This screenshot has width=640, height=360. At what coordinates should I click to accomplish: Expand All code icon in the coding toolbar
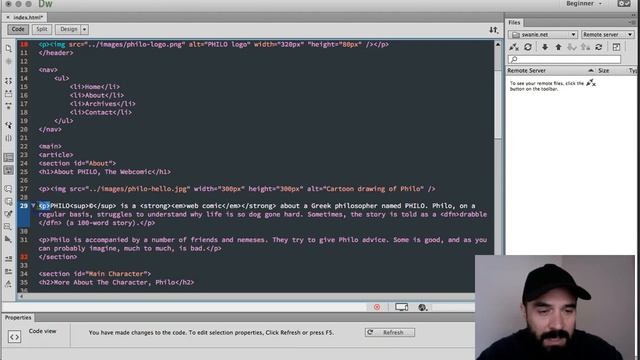[x=8, y=106]
